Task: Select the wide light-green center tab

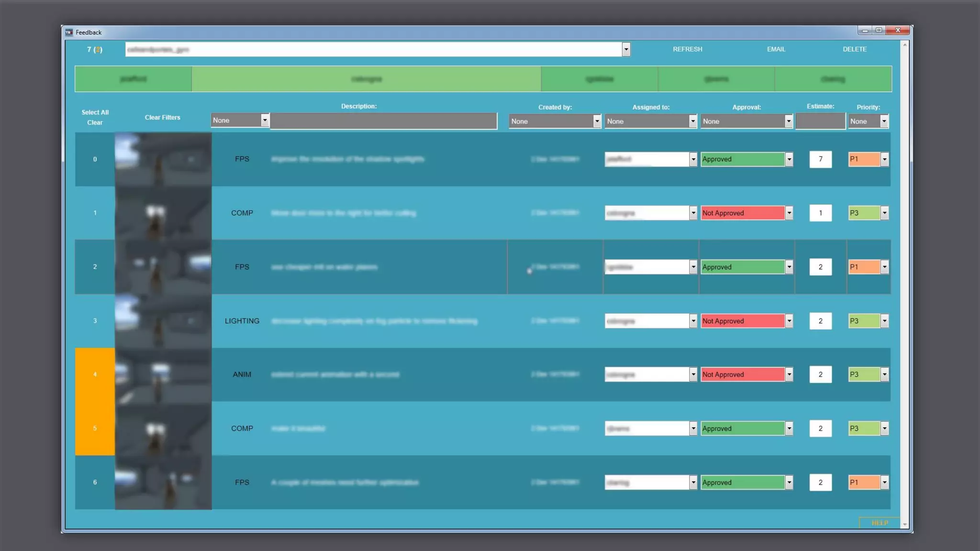Action: coord(366,79)
